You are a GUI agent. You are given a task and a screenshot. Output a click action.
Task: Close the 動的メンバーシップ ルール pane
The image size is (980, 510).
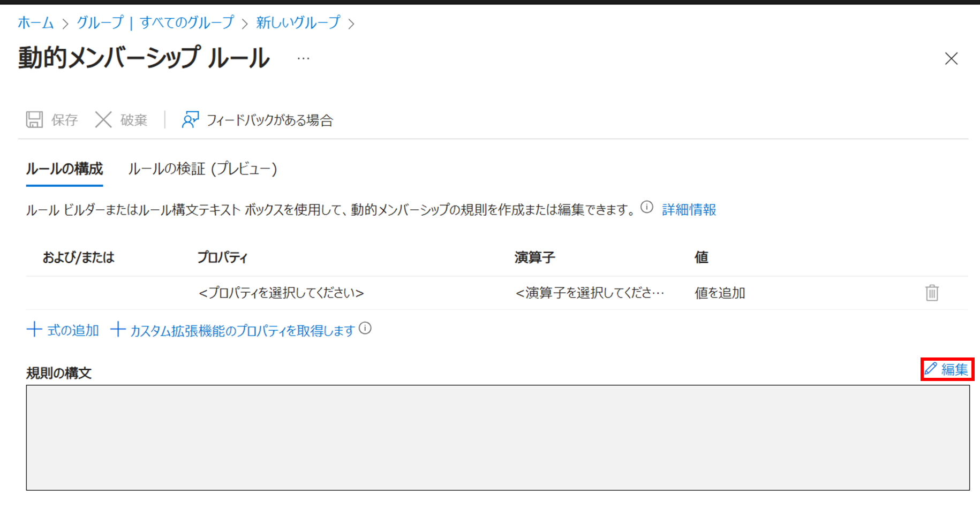[x=951, y=58]
